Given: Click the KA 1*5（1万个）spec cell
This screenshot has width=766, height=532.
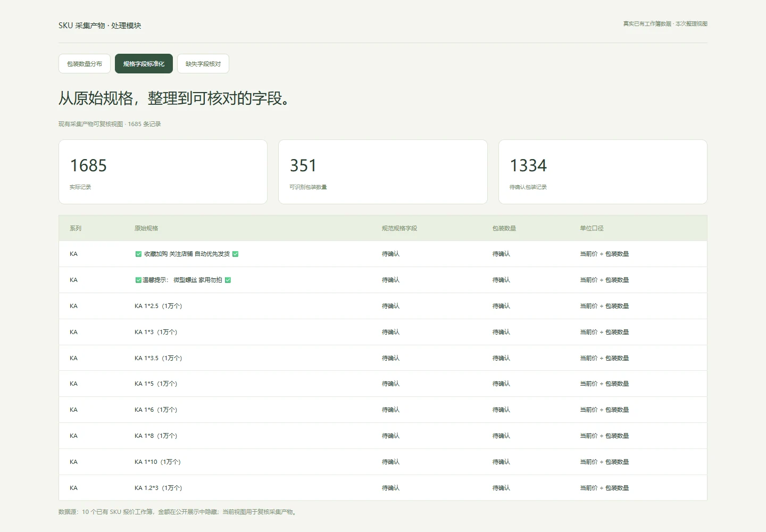Looking at the screenshot, I should point(156,384).
